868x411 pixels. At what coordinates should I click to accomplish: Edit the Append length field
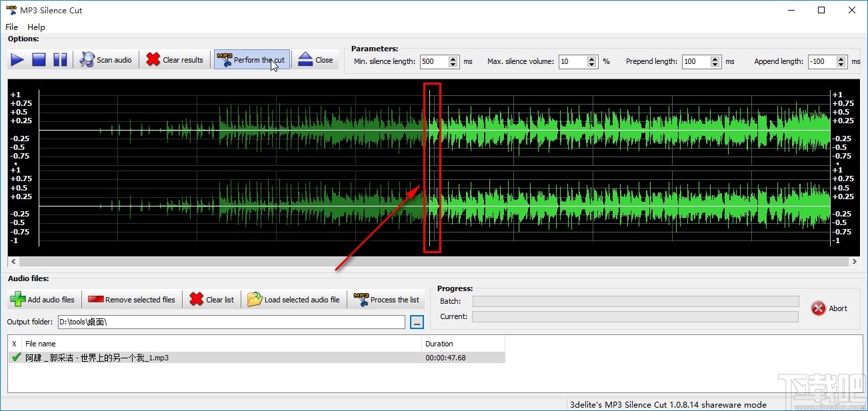click(x=822, y=61)
